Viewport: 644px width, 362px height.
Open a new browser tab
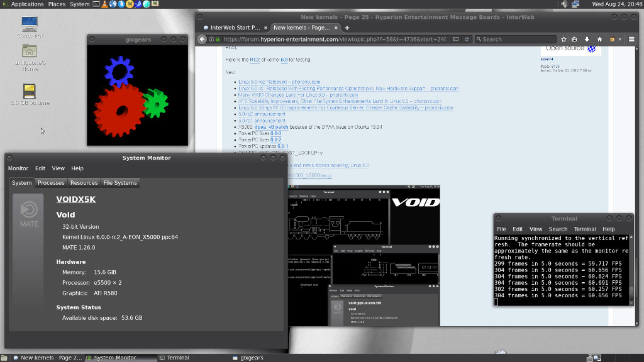click(347, 28)
